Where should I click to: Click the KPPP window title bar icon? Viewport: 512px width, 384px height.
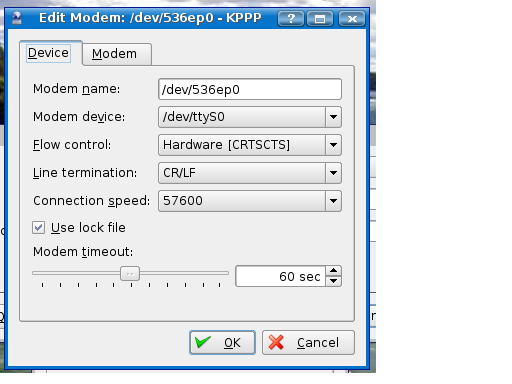(x=16, y=18)
